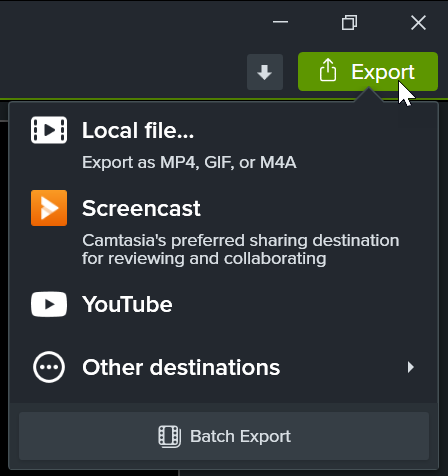Screen dimensions: 448x476
Task: Click 'Camtasia's preferred sharing destination' description
Action: (240, 249)
